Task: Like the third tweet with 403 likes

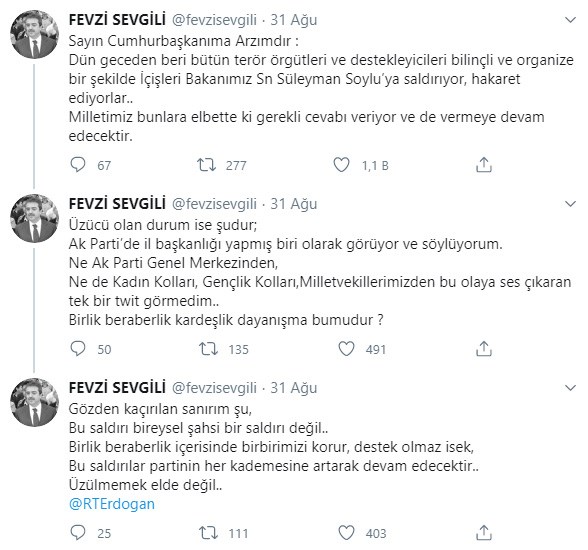Action: point(346,533)
